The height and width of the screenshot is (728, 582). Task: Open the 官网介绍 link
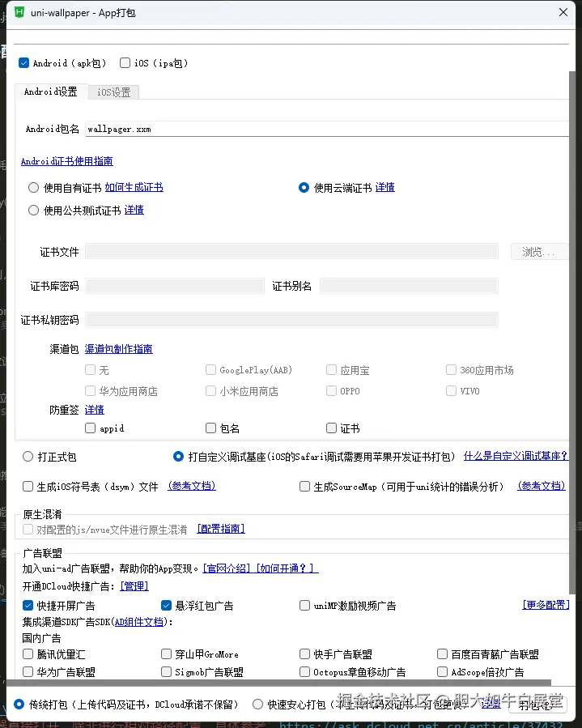227,568
